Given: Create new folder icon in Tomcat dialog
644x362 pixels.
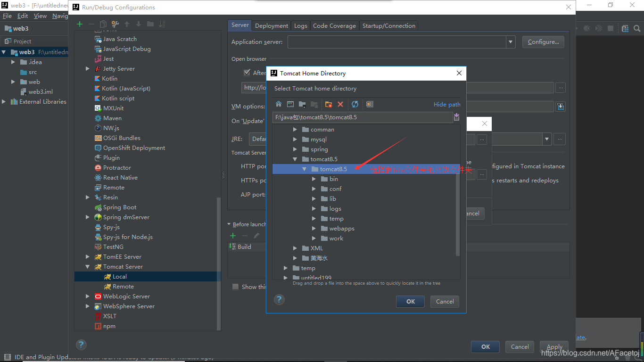Looking at the screenshot, I should pyautogui.click(x=329, y=104).
